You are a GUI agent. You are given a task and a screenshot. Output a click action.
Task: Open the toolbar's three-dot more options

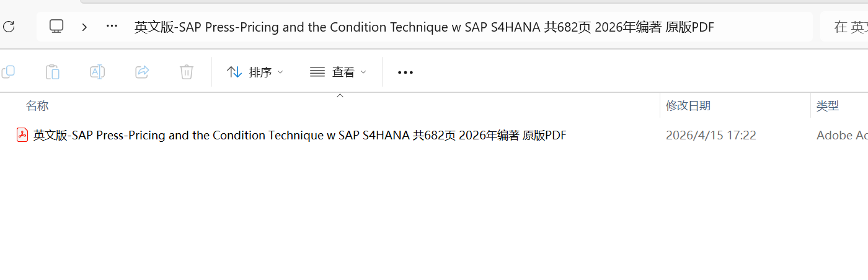pyautogui.click(x=405, y=72)
